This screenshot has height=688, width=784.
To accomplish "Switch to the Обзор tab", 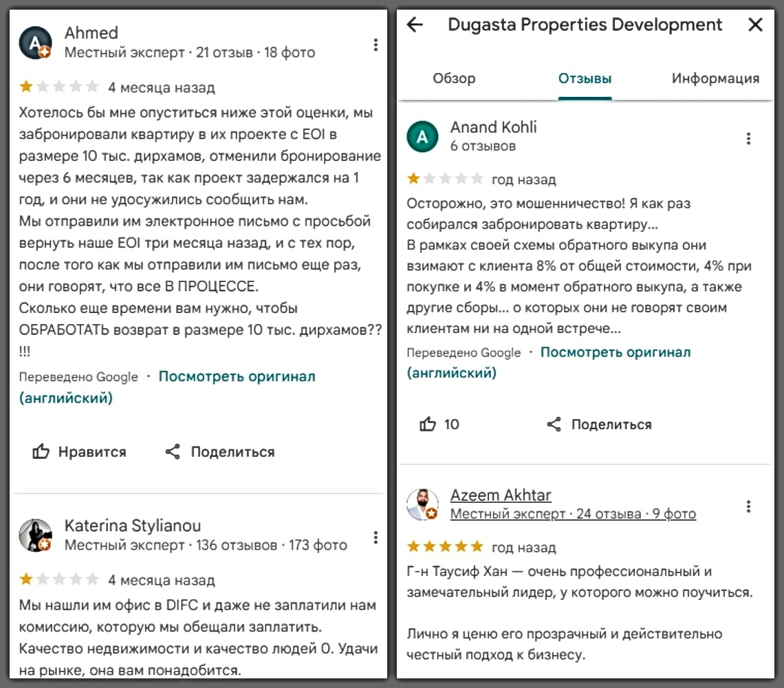I will coord(454,78).
